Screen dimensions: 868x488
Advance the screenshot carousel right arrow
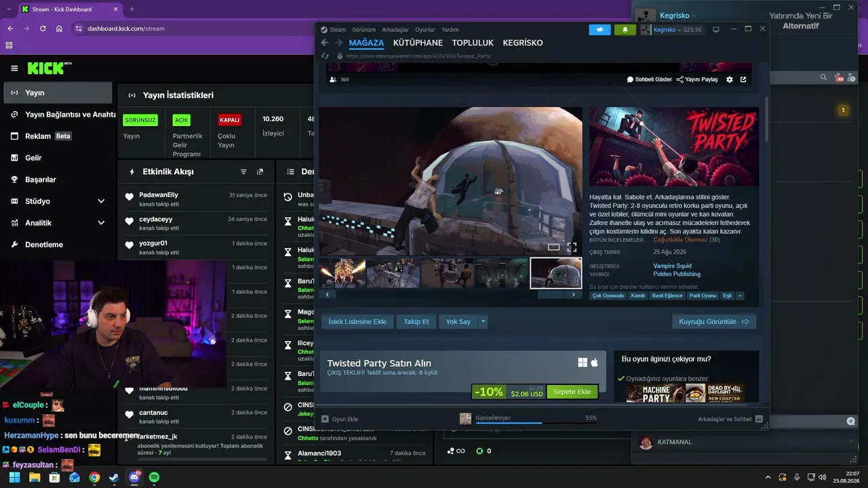pyautogui.click(x=574, y=295)
